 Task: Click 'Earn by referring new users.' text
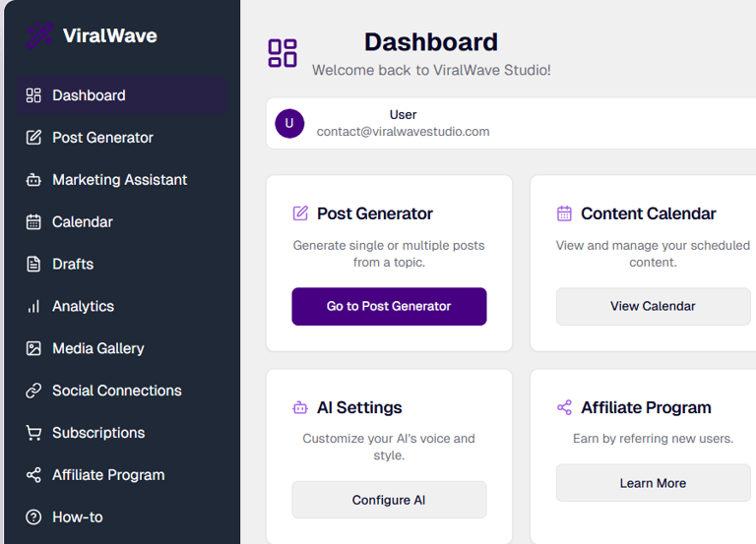[653, 439]
